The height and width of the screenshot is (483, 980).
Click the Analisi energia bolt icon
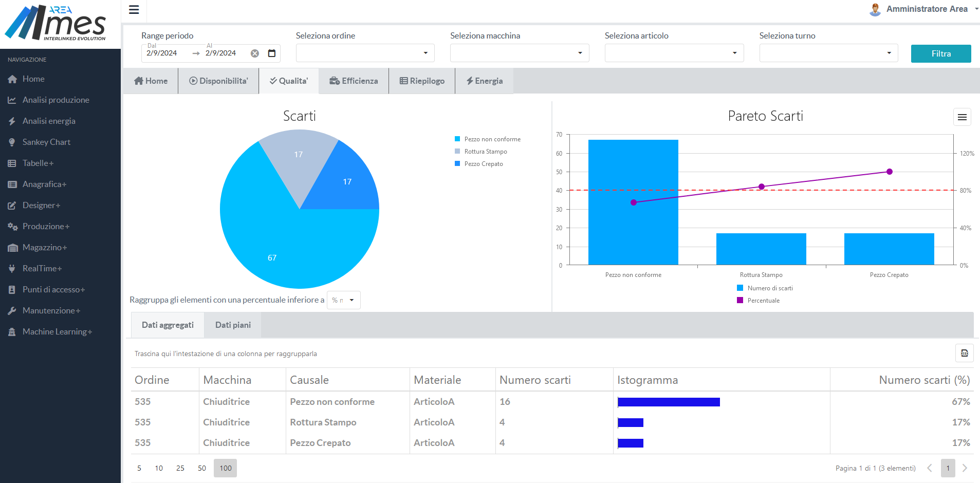[x=12, y=121]
